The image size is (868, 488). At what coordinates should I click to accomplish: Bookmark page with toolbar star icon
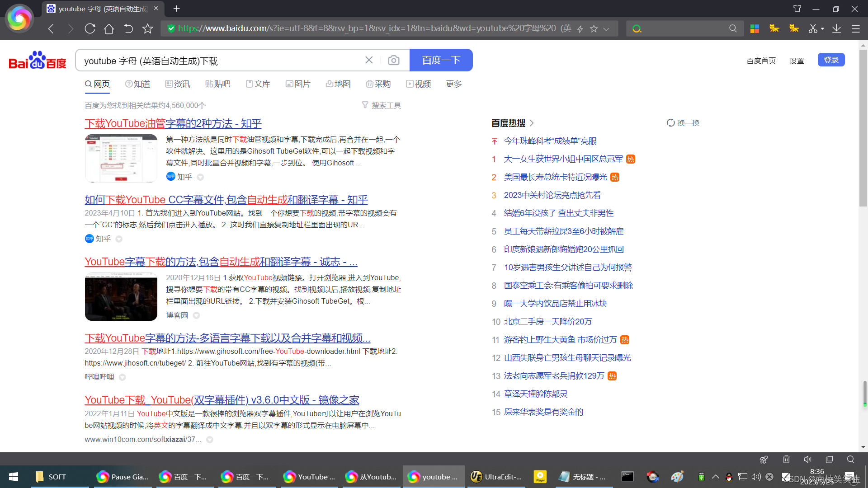click(x=147, y=28)
